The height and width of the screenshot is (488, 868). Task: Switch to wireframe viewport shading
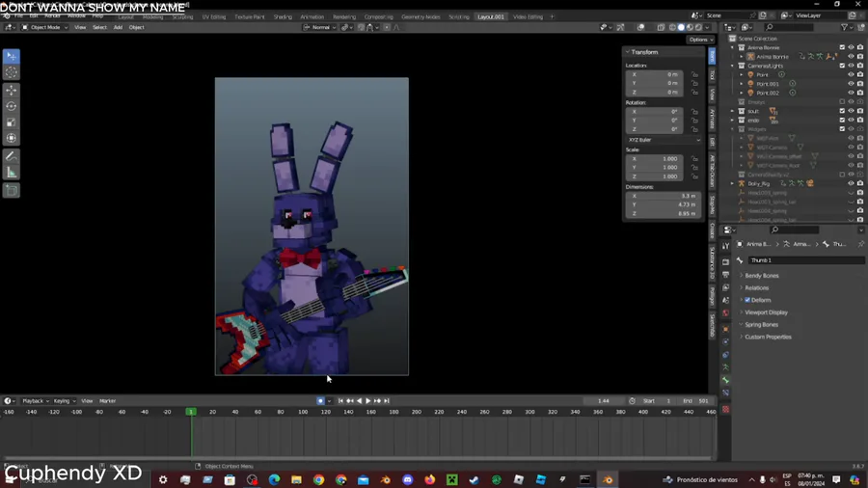point(672,27)
